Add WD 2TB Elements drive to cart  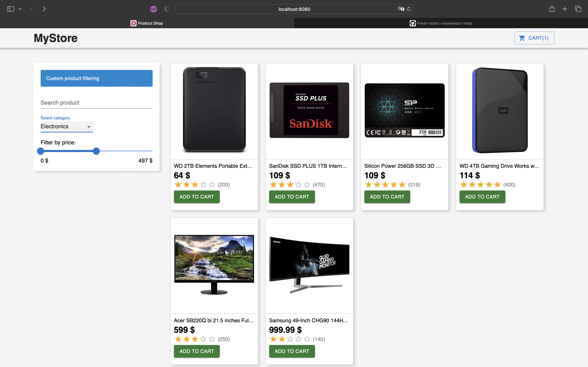(x=197, y=197)
